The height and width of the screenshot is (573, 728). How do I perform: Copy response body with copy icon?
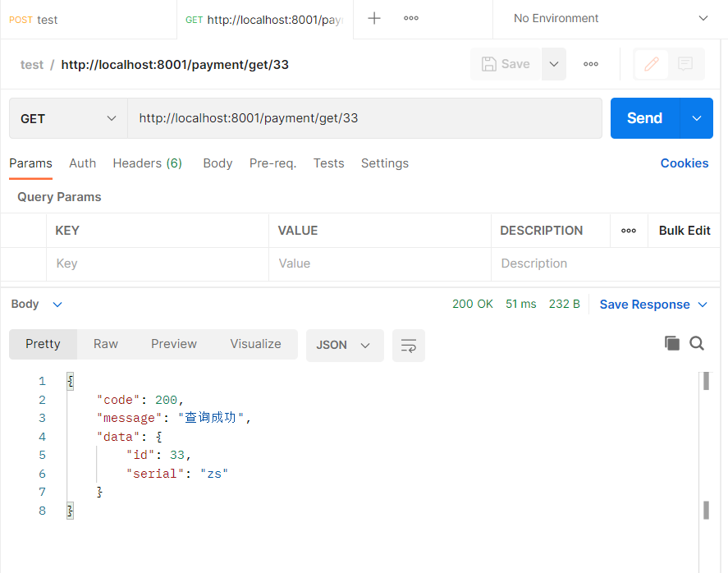(x=672, y=343)
